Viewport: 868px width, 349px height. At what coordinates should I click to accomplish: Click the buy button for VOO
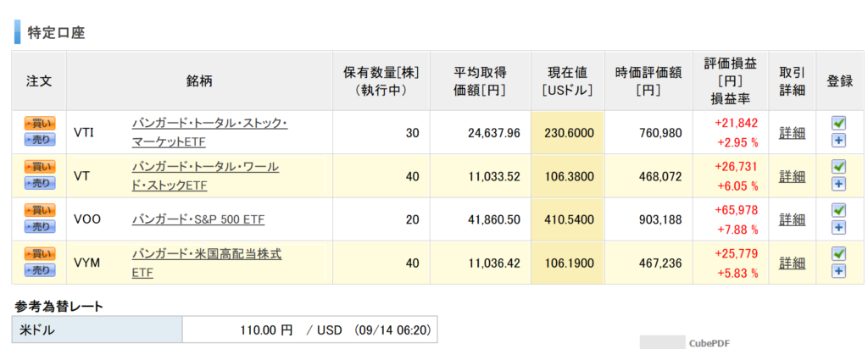click(x=40, y=209)
